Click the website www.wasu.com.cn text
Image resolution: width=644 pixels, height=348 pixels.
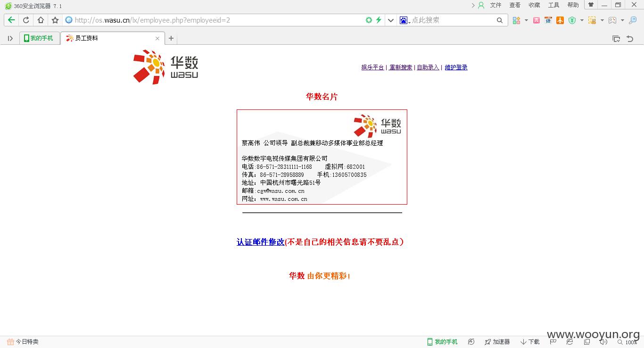[283, 199]
